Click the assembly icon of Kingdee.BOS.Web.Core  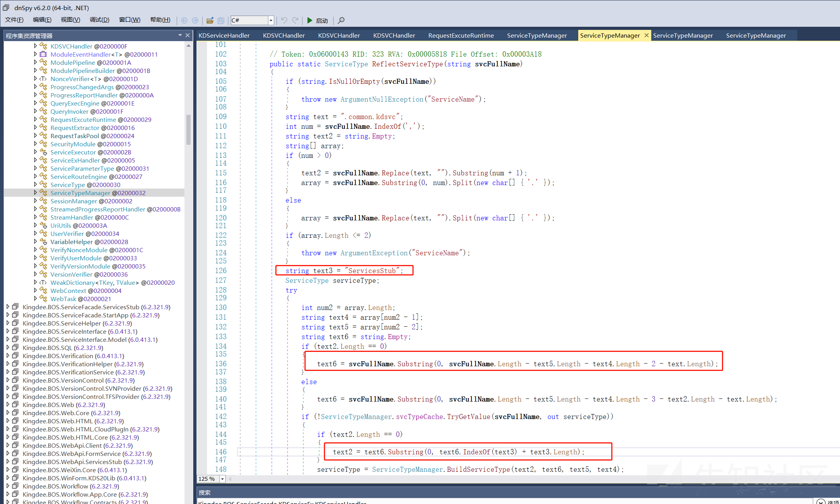click(16, 413)
